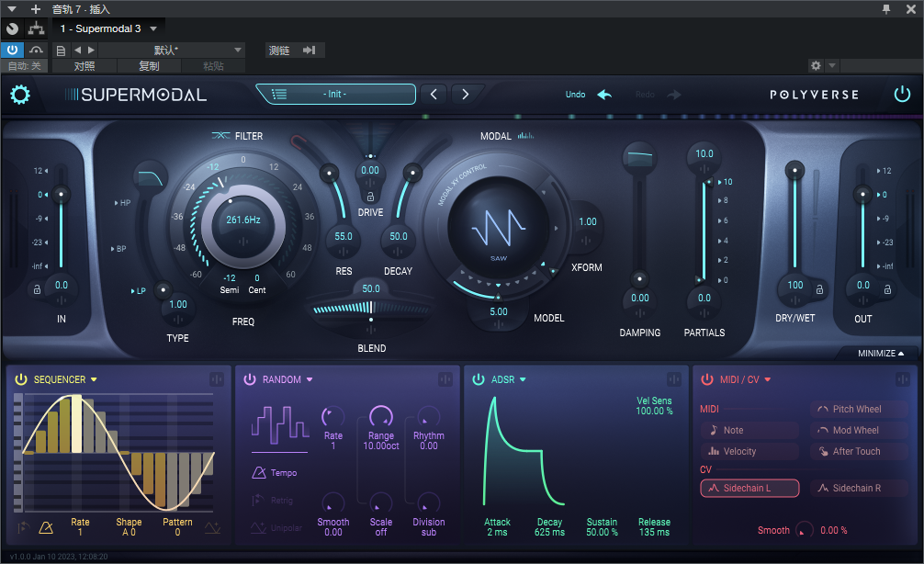Click the IN gain slider handle

tap(61, 194)
